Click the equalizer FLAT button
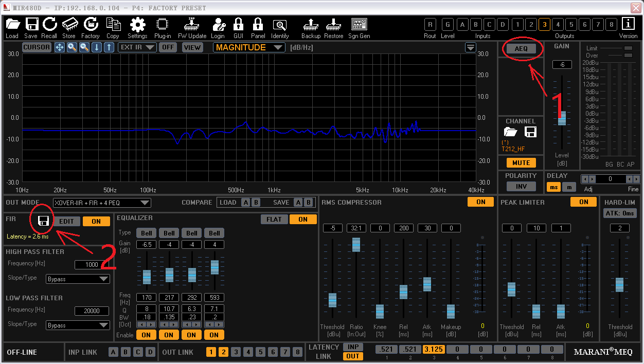The image size is (644, 364). [274, 220]
